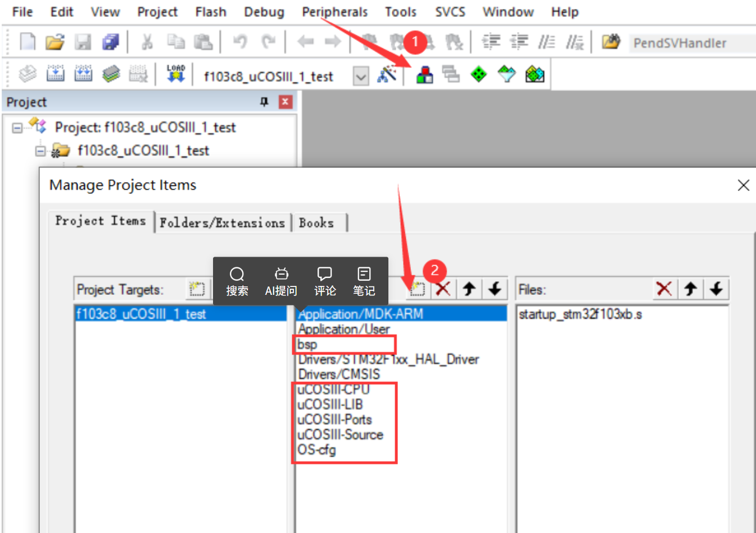Create a new file from the toolbar
The width and height of the screenshot is (756, 533).
28,42
